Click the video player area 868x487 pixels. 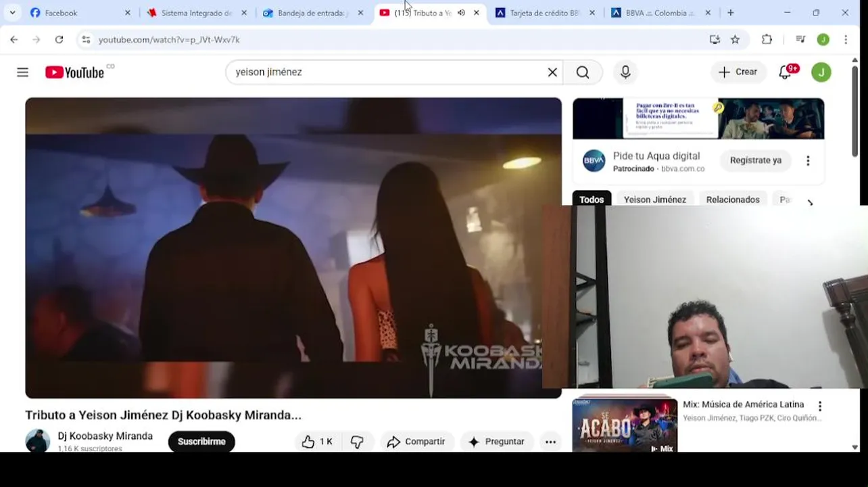tap(293, 248)
